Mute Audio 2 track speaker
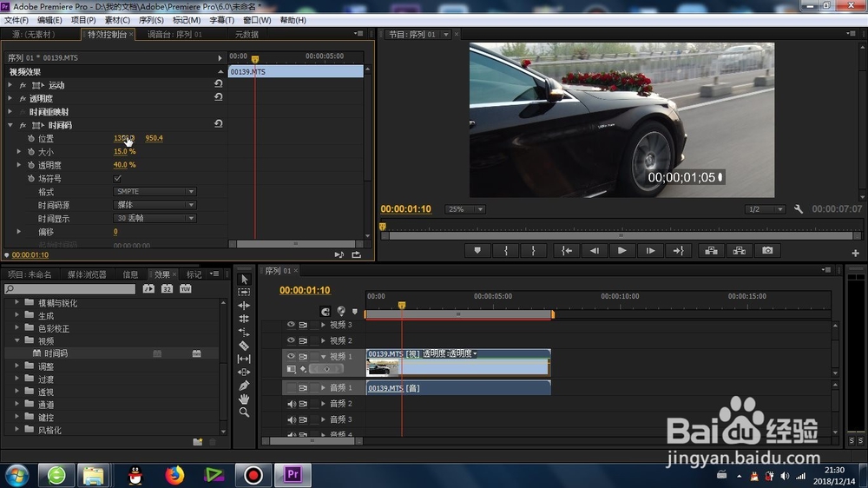The height and width of the screenshot is (488, 868). coord(291,404)
